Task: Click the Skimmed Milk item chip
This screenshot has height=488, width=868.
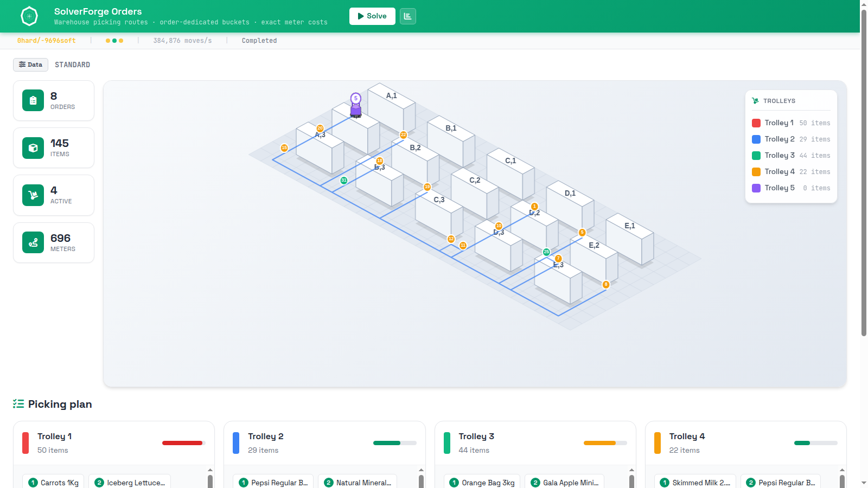Action: (695, 481)
